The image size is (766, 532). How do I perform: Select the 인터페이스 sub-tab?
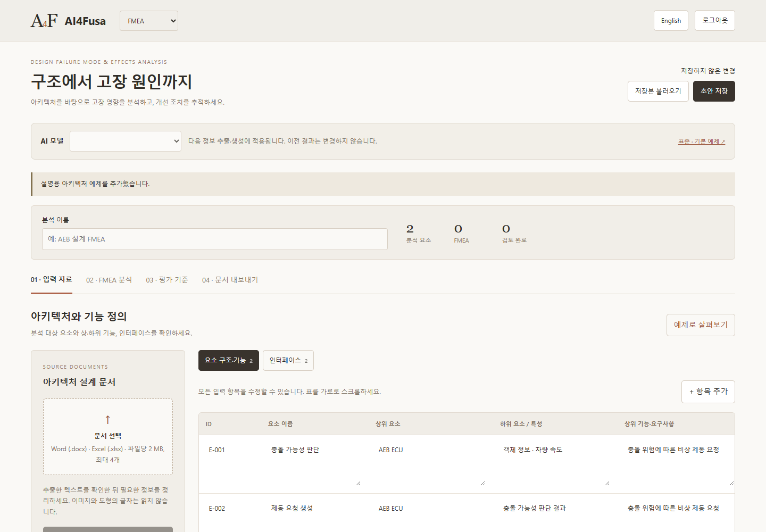tap(288, 360)
